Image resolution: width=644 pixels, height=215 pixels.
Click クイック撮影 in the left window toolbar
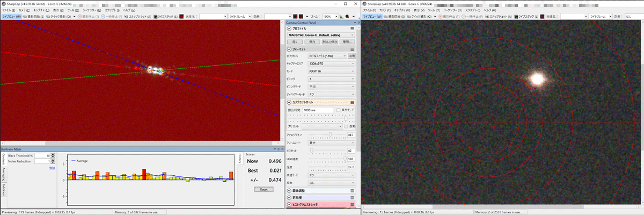(59, 17)
